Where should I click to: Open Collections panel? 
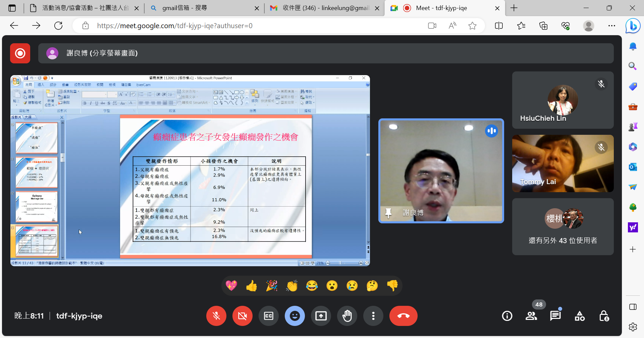click(x=543, y=26)
